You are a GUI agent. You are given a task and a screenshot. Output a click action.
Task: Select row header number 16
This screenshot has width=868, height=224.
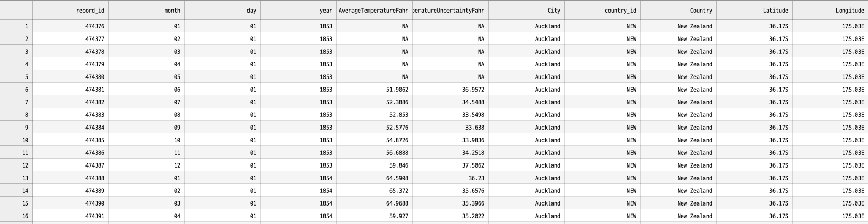16,216
